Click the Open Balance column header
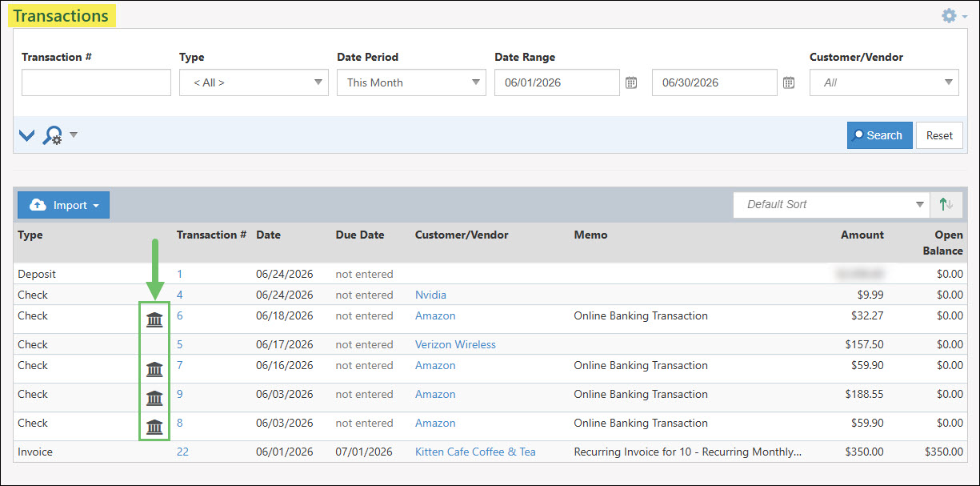The image size is (980, 486). click(943, 243)
